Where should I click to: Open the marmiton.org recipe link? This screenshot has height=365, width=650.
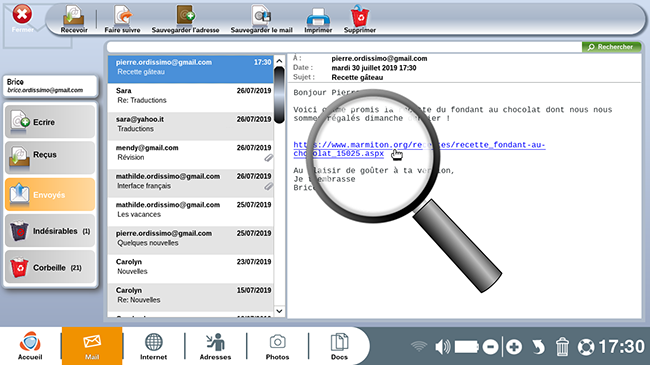[x=419, y=149]
